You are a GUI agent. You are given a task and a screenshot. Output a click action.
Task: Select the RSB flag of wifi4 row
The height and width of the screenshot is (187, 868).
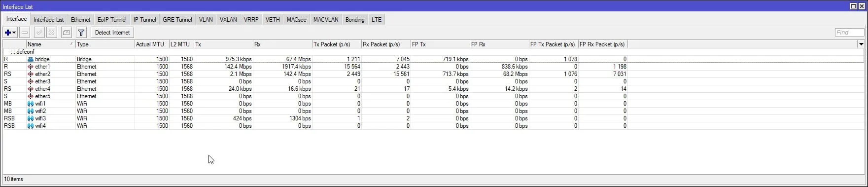pyautogui.click(x=9, y=126)
